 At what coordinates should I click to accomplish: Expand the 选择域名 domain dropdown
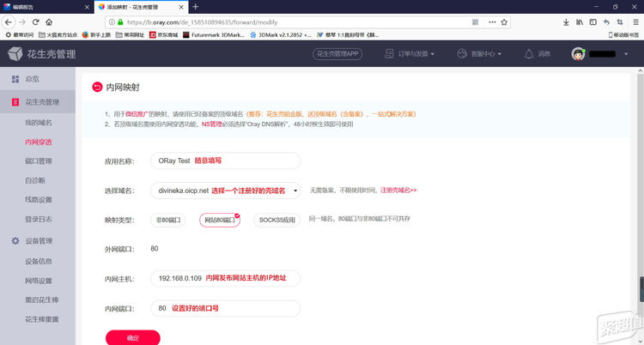click(x=295, y=191)
